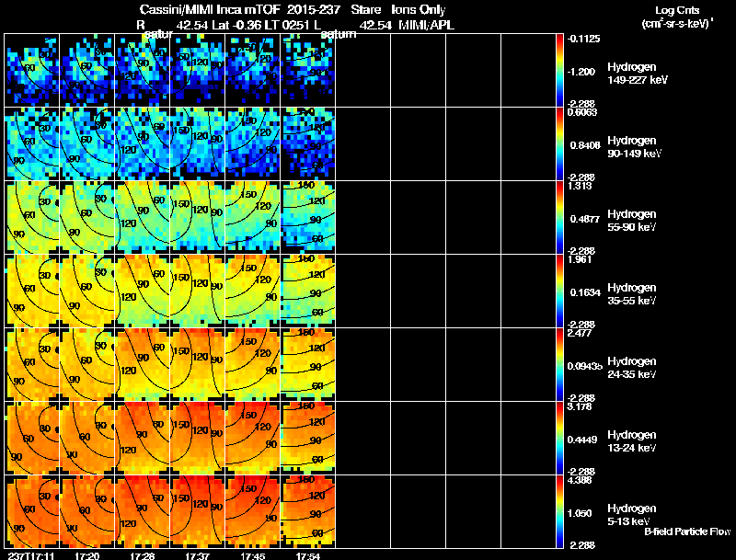Screen dimensions: 736x560
Task: Choose the 5-13 keV panel at 17:11
Action: point(32,512)
